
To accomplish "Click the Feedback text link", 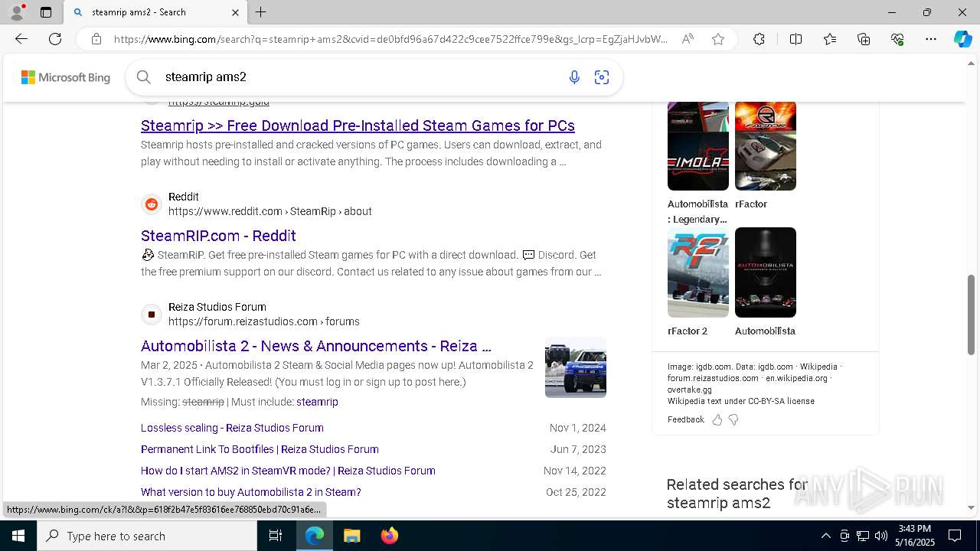I will pyautogui.click(x=685, y=419).
